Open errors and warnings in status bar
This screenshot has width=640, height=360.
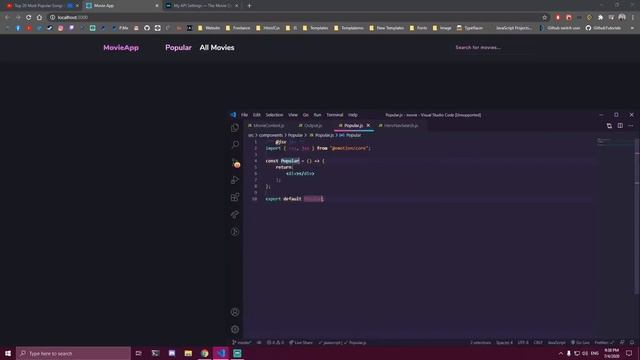tap(276, 342)
